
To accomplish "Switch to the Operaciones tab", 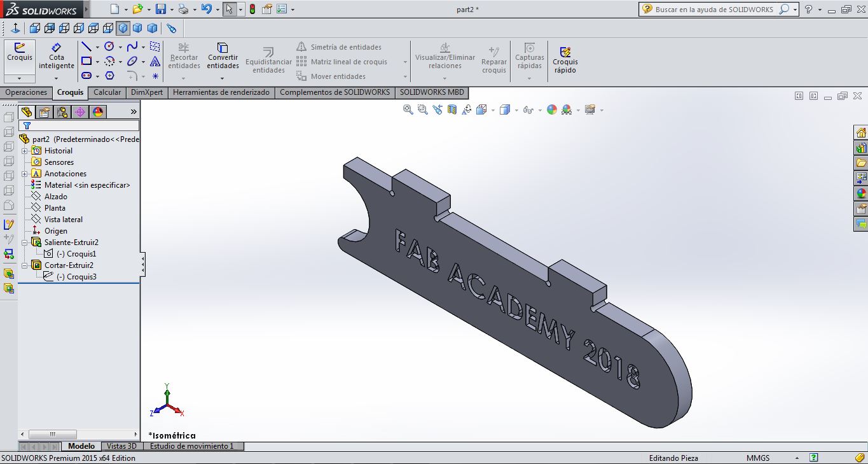I will coord(26,92).
